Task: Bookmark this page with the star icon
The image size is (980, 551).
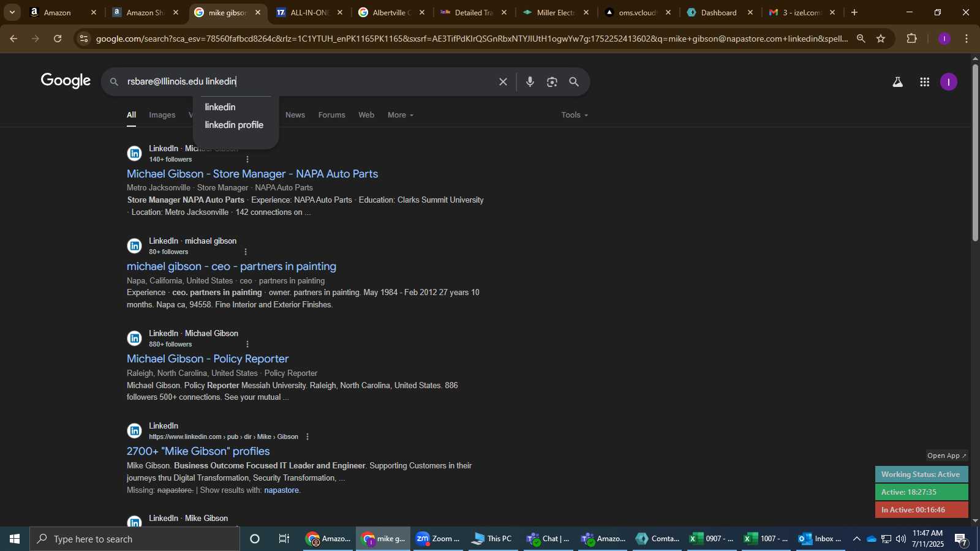Action: click(881, 39)
